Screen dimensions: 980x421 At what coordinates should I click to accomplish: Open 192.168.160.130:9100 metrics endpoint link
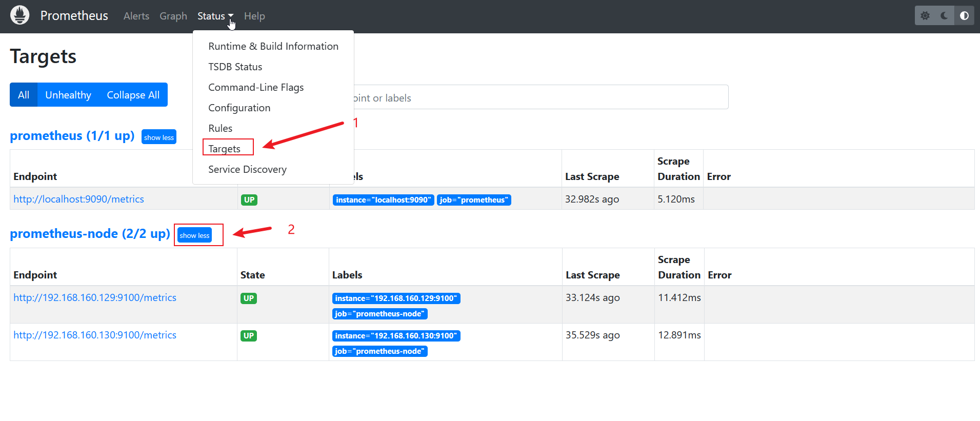pyautogui.click(x=95, y=335)
